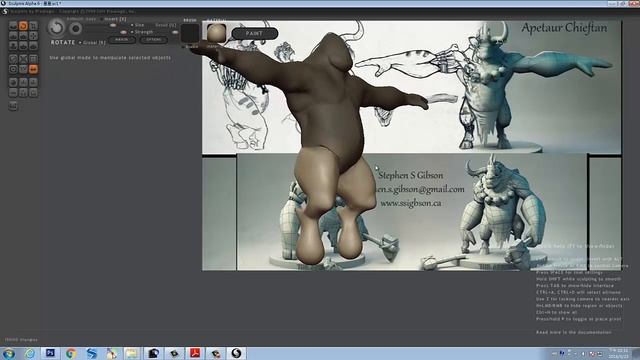This screenshot has width=640, height=360.
Task: Click the Reduce selected icon
Action: [x=23, y=59]
